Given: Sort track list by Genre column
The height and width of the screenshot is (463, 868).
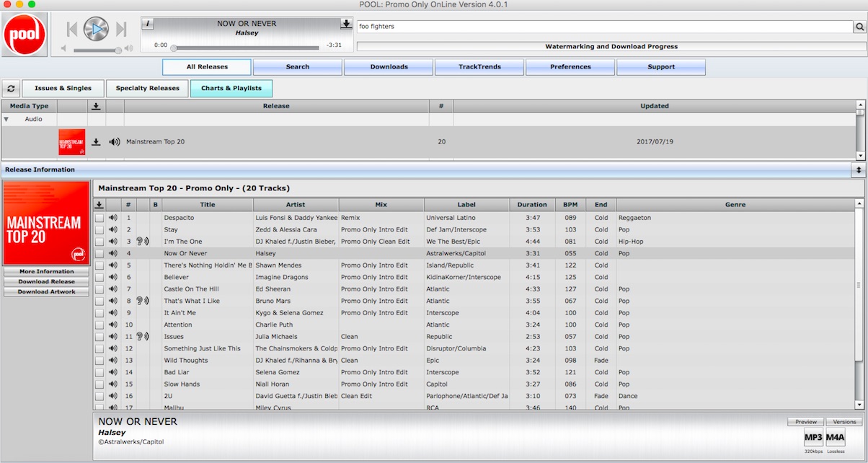Looking at the screenshot, I should click(735, 205).
